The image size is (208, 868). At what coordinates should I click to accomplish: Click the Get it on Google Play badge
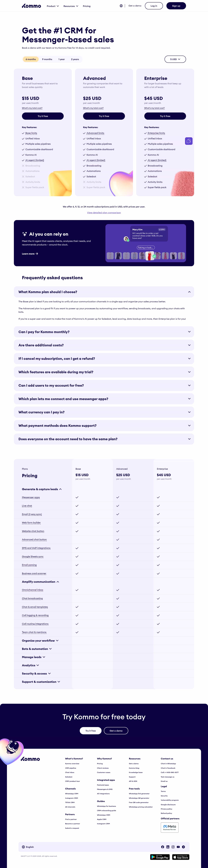tap(160, 857)
